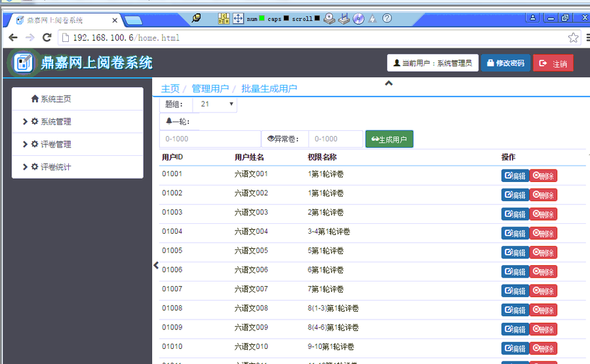
Task: Delete user 01010
Action: (543, 348)
